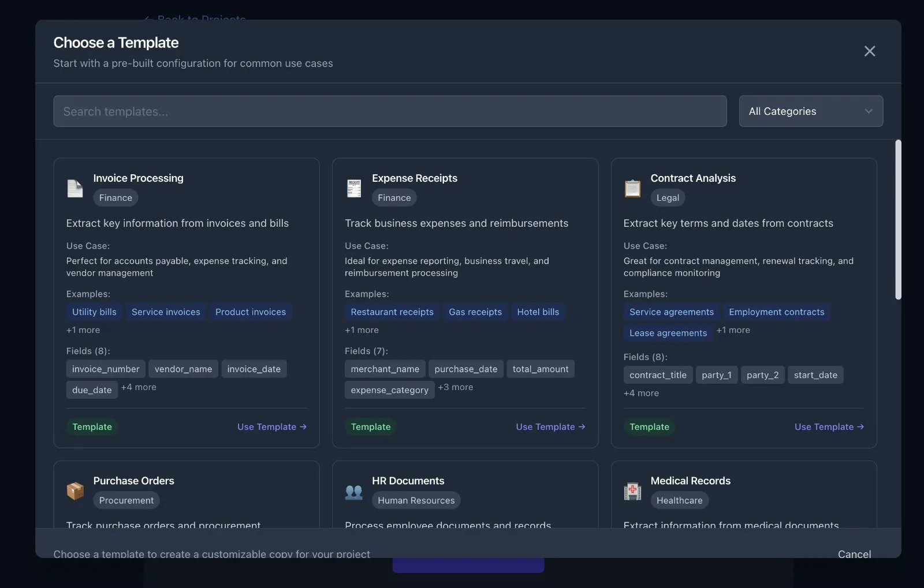This screenshot has width=924, height=588.
Task: Use the Contract Analysis template
Action: click(829, 427)
